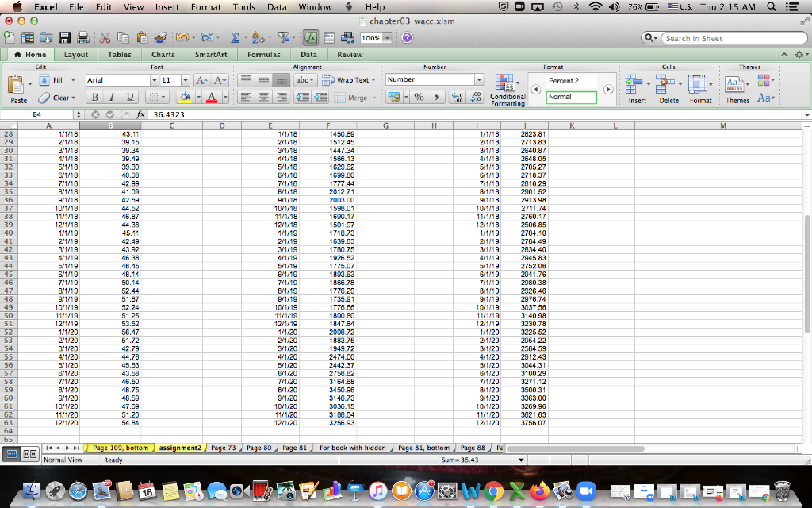Print the workbook using printer icon
Screen dimensions: 812x508
(82, 37)
